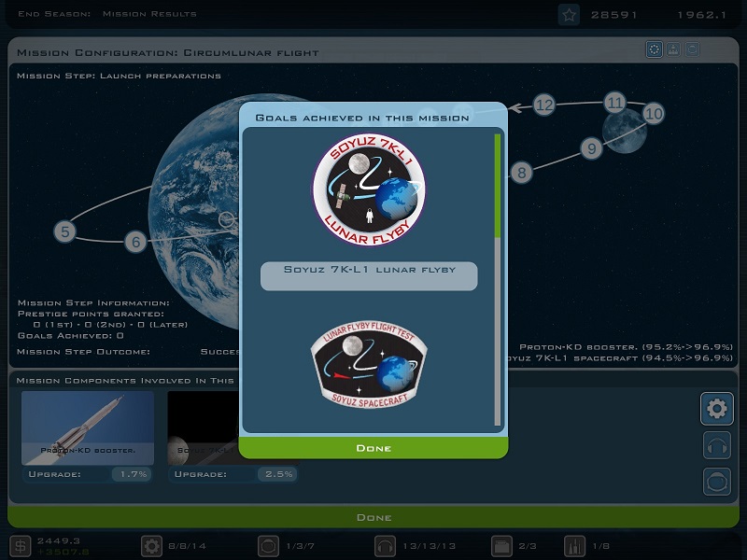Jump to mission step 12 marker
Screen dimensions: 747x560
pos(543,105)
